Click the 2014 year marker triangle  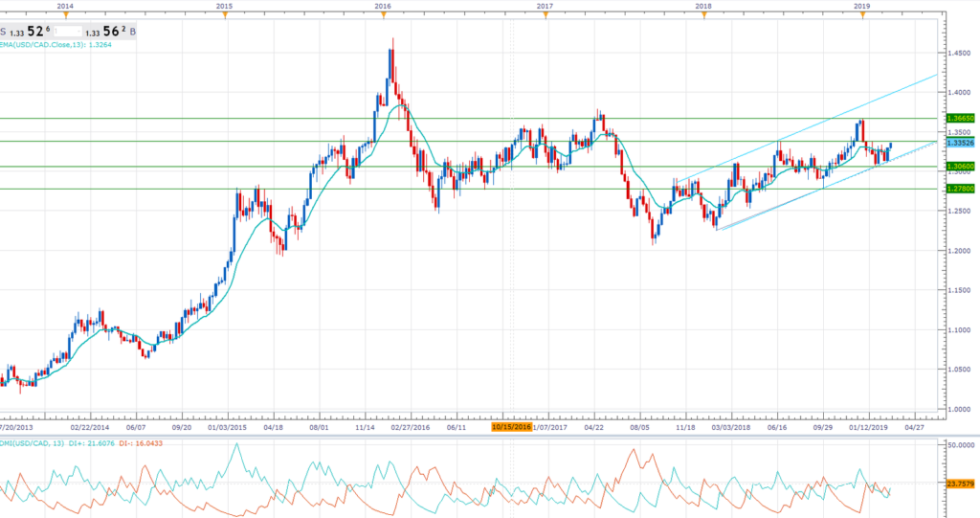[x=65, y=15]
